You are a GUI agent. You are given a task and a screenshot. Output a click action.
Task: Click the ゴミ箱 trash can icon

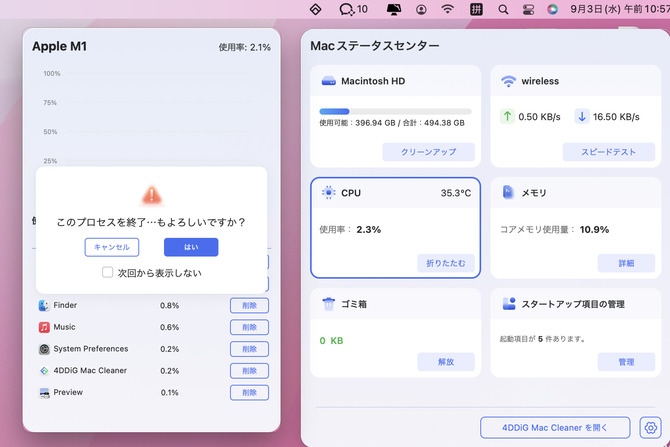pos(328,304)
